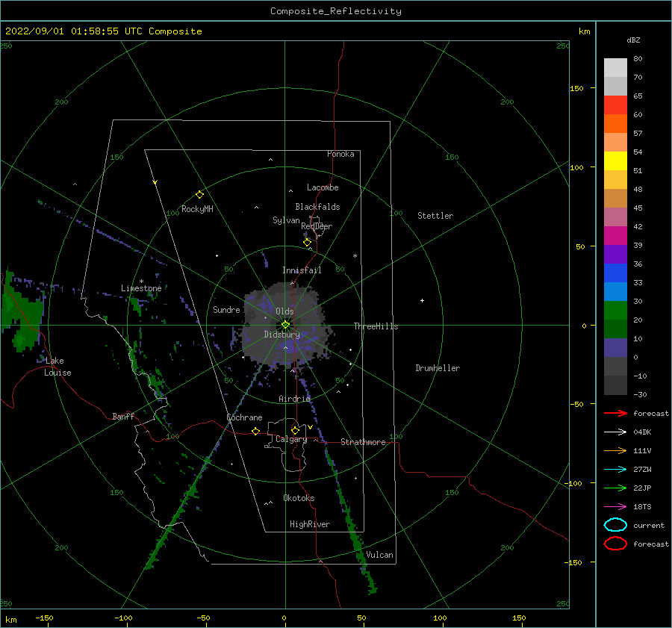Viewport: 672px width, 628px height.
Task: Click the Limestone label
Action: point(141,288)
